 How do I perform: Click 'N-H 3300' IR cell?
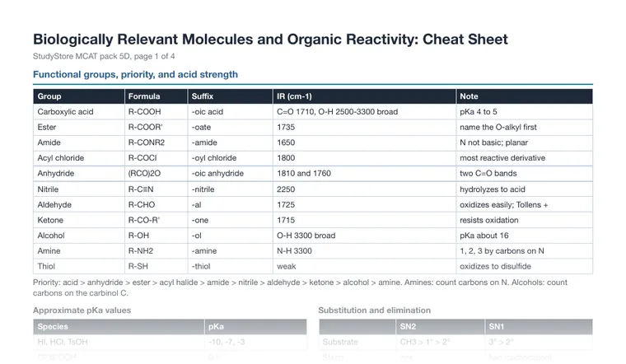[365, 251]
